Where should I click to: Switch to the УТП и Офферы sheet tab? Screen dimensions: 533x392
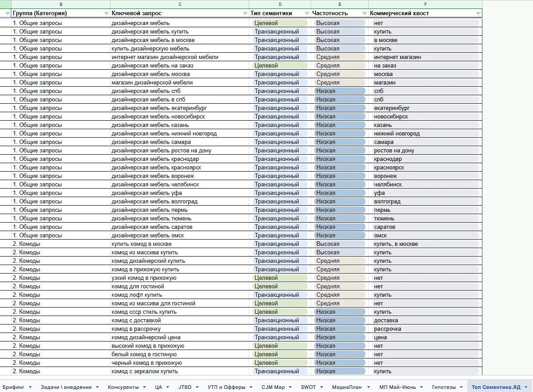pos(226,387)
